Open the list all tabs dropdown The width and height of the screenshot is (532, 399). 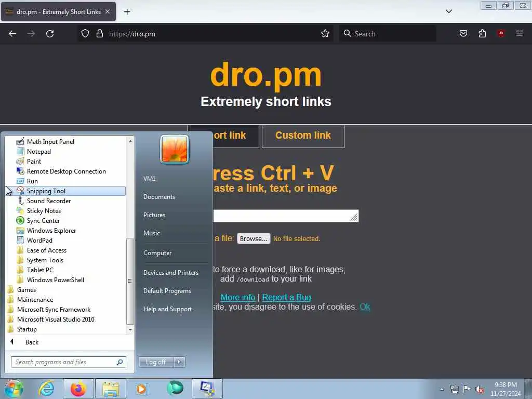pyautogui.click(x=448, y=11)
